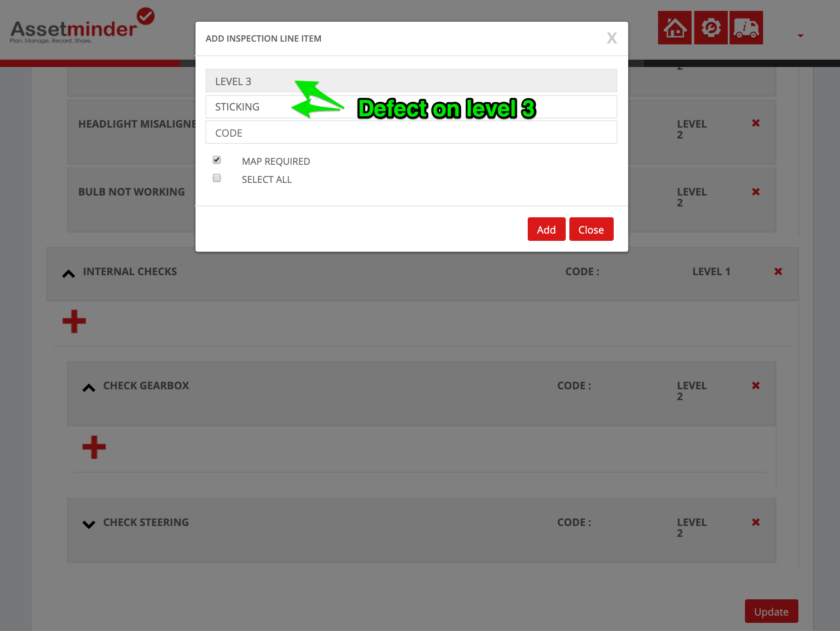Click the INTERNAL CHECKS title
Viewport: 840px width, 631px height.
point(130,272)
